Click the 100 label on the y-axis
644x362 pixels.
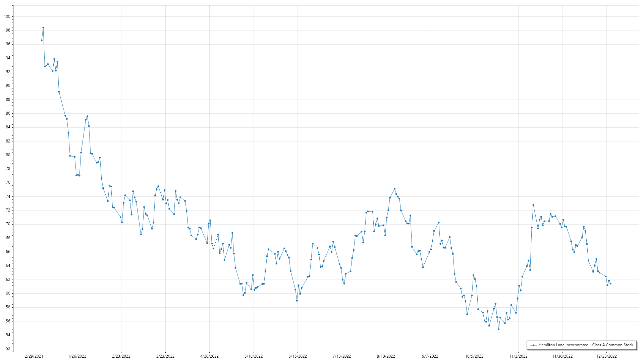tap(7, 16)
